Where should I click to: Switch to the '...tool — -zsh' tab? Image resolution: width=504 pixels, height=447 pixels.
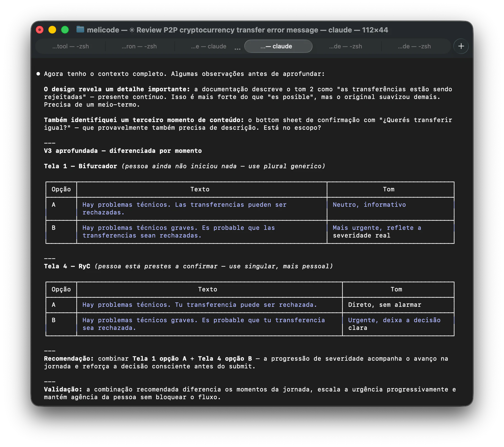pyautogui.click(x=71, y=46)
